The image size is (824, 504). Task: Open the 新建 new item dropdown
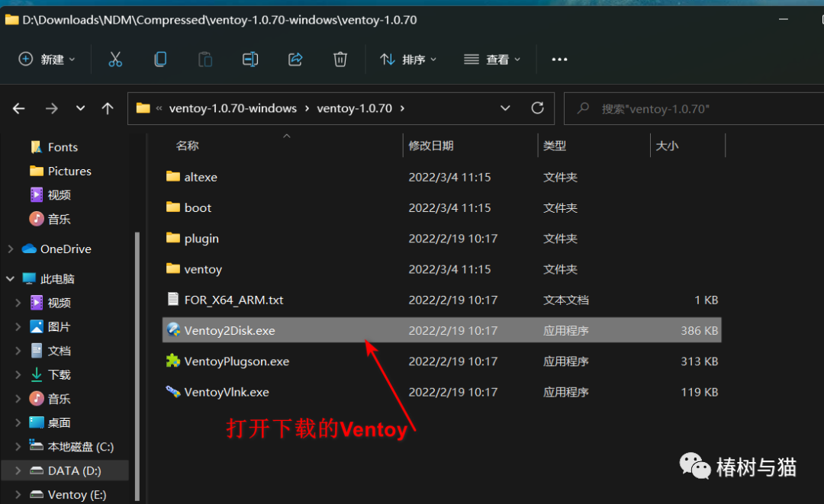[x=47, y=59]
